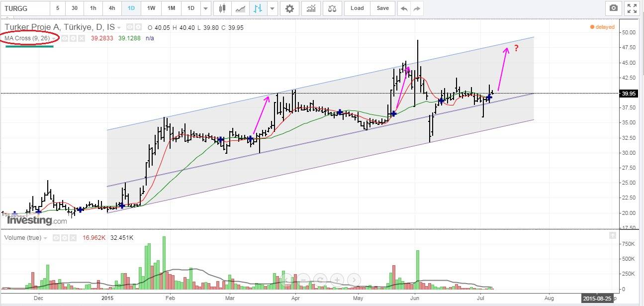Open the time interval dropdown arrow
The width and height of the screenshot is (644, 306).
(206, 8)
